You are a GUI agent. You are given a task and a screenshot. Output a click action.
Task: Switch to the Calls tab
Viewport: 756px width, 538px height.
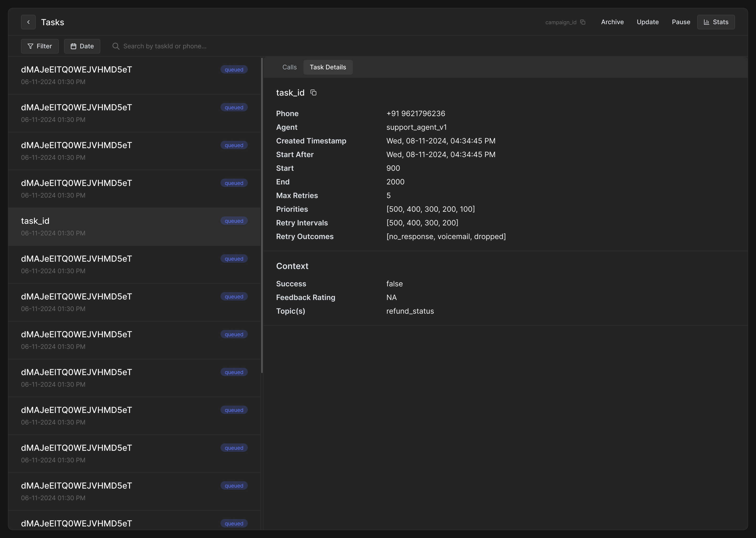(289, 67)
